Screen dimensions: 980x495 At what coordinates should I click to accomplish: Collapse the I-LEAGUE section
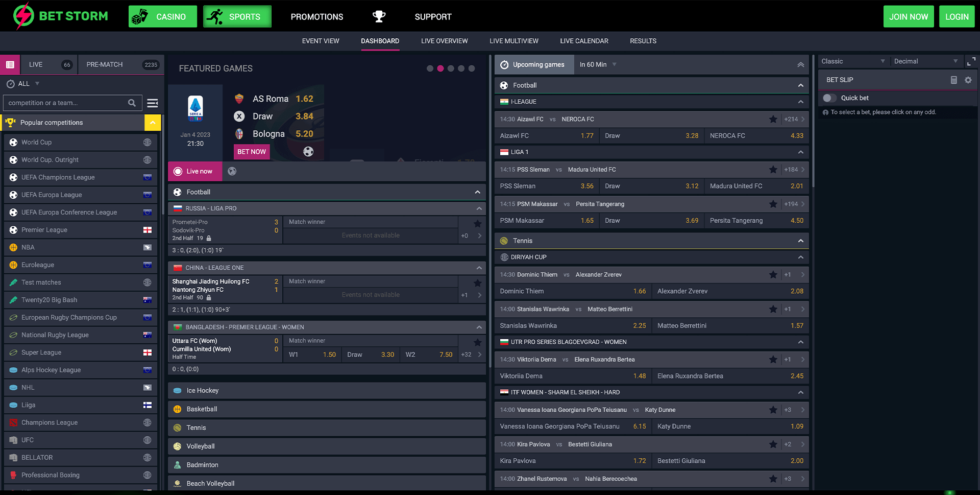coord(800,102)
